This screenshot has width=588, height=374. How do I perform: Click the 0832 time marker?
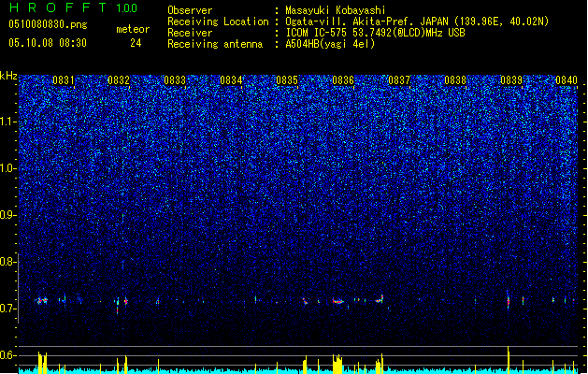[x=119, y=80]
